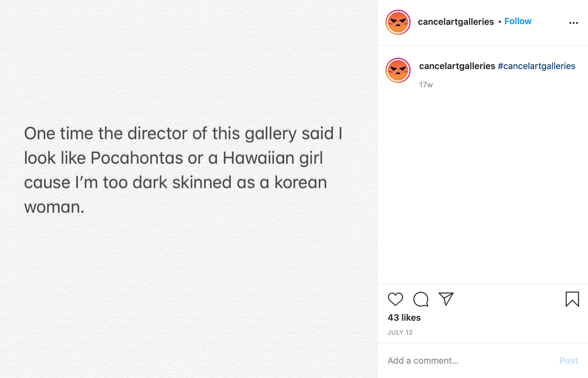Follow the cancelartgalleries account
Viewport: 588px width, 378px height.
tap(518, 21)
